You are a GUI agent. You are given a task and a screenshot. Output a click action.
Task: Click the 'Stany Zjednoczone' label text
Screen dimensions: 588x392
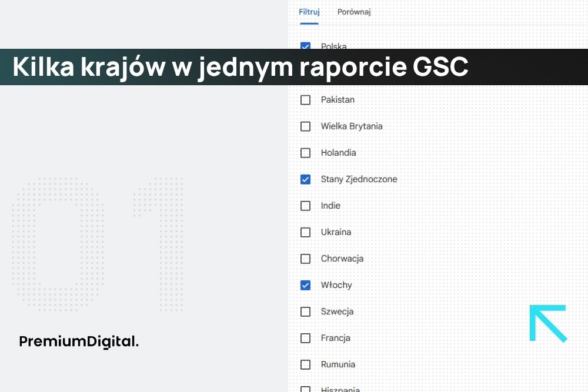tap(359, 179)
